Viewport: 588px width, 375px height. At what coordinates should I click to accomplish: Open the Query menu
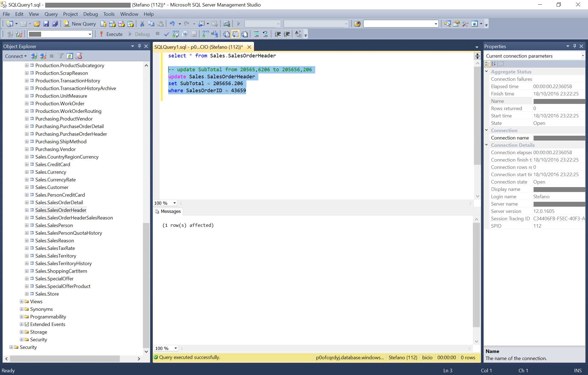click(x=51, y=14)
